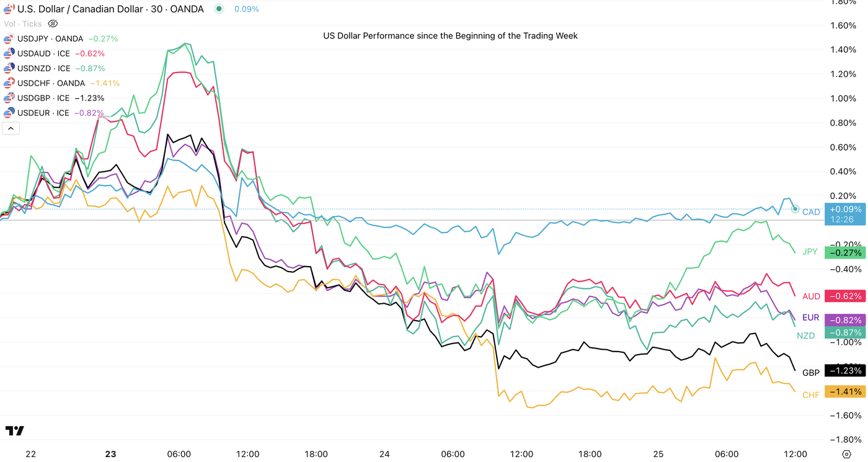Click the USDAUD flag icon in legend
Viewport: 868px width, 462px height.
click(9, 53)
